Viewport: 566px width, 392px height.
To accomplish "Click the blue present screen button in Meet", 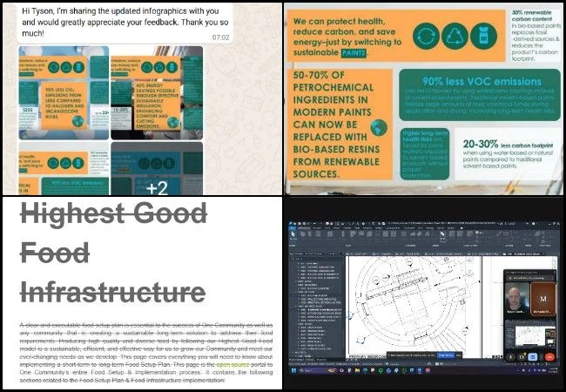I will click(x=532, y=357).
